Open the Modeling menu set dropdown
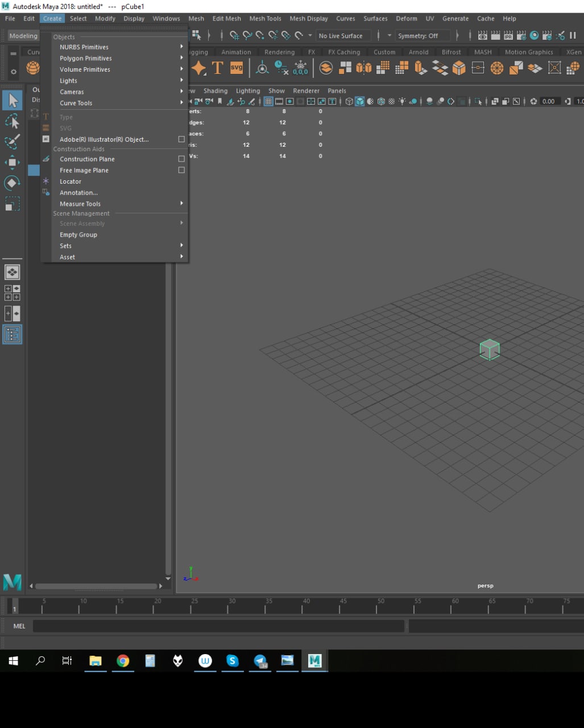 (23, 36)
